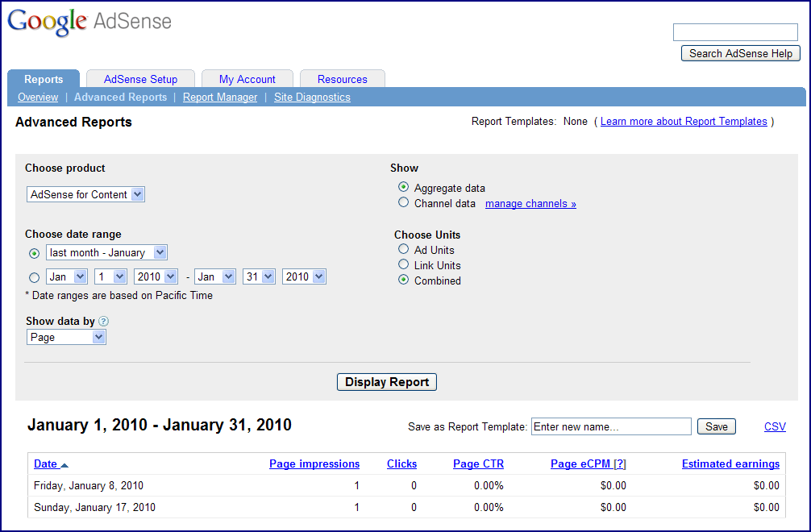Open the Show data by help icon
This screenshot has height=532, width=811.
click(x=103, y=321)
